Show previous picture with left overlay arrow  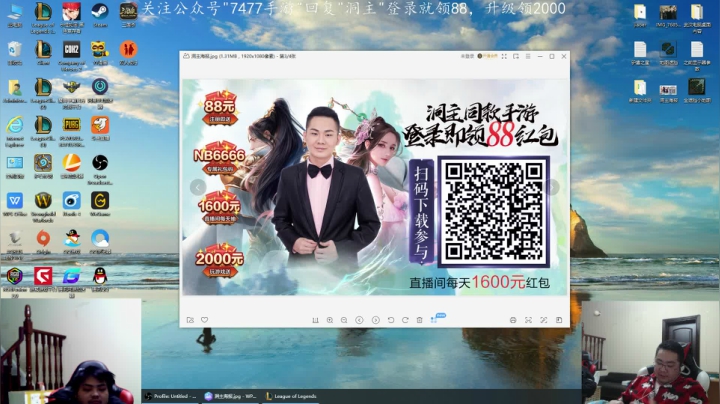coord(198,187)
